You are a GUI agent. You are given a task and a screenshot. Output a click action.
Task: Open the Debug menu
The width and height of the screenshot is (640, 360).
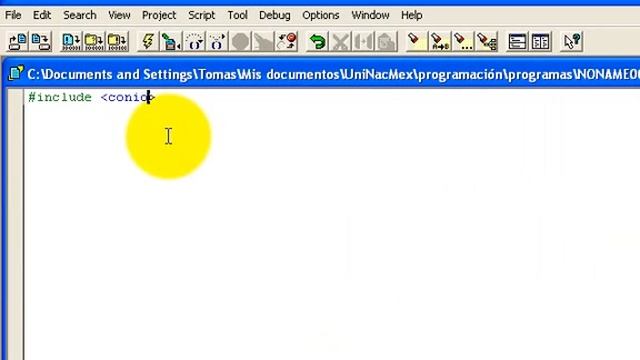pos(275,15)
